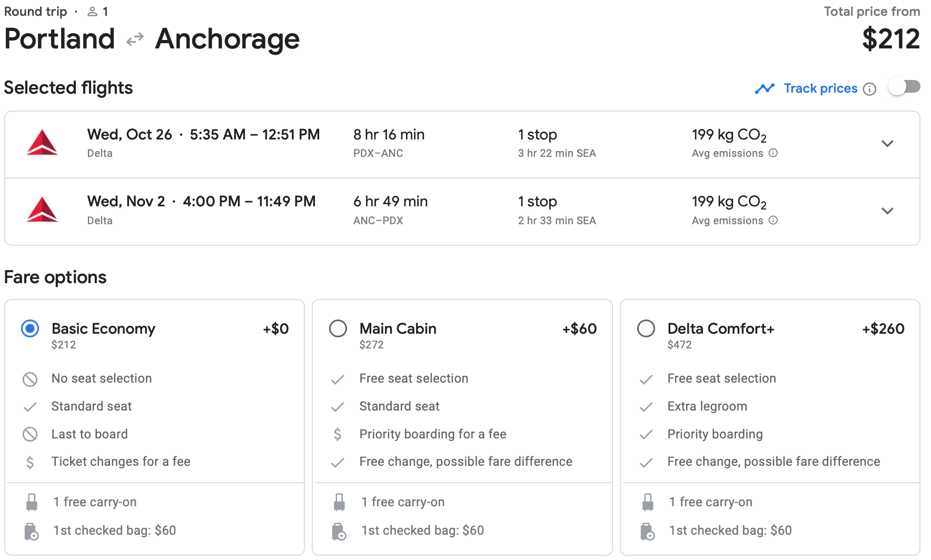This screenshot has width=931, height=560.
Task: Click Delta logo on Oct 26 flight
Action: [42, 143]
